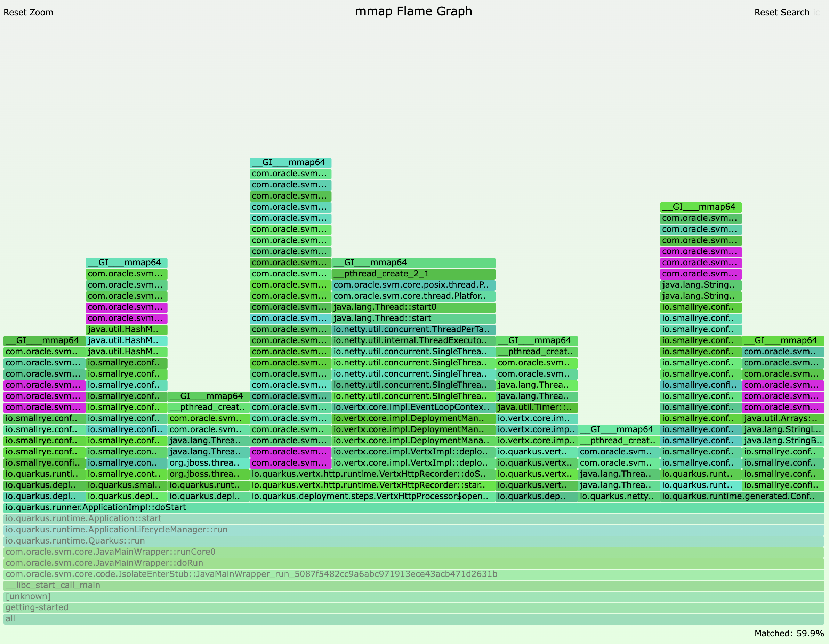The width and height of the screenshot is (829, 644).
Task: Select the io.quarkus.smal.. frame
Action: click(126, 485)
